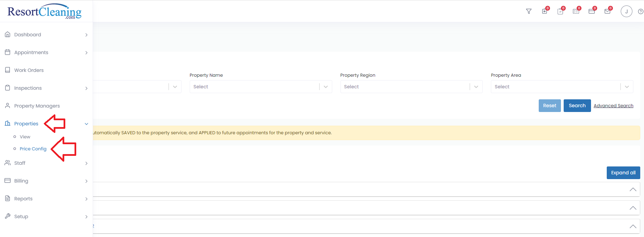Click the Work Orders sidebar icon
The height and width of the screenshot is (237, 644).
click(8, 70)
